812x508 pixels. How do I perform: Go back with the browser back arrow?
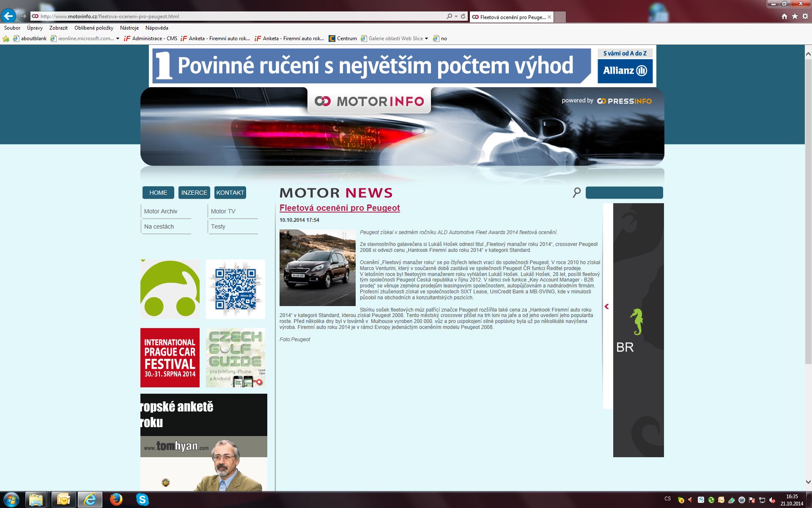8,16
